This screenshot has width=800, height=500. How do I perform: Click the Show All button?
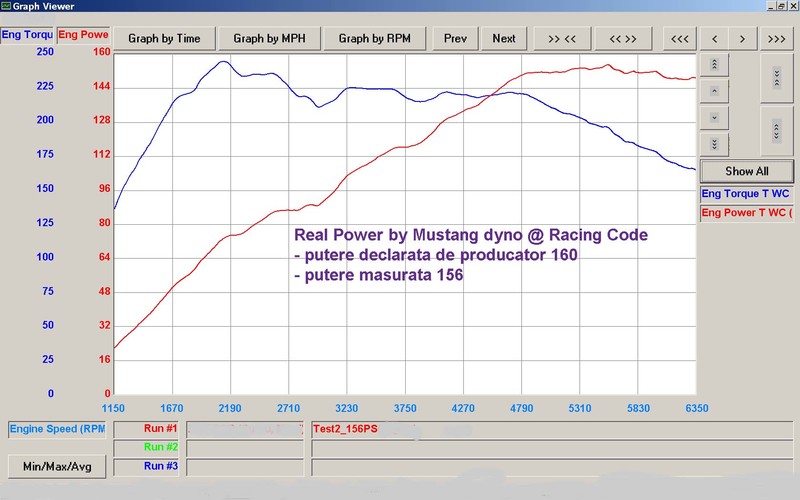click(x=746, y=171)
